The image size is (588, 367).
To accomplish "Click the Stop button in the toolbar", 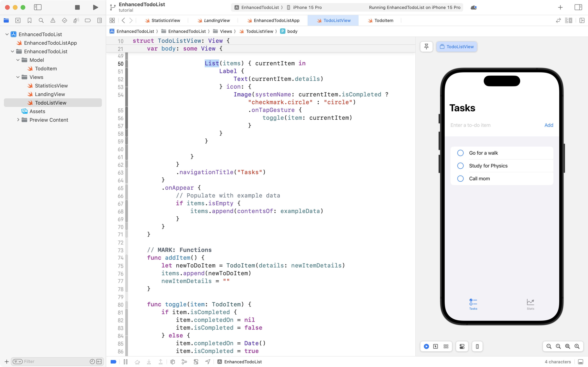I will click(x=77, y=7).
